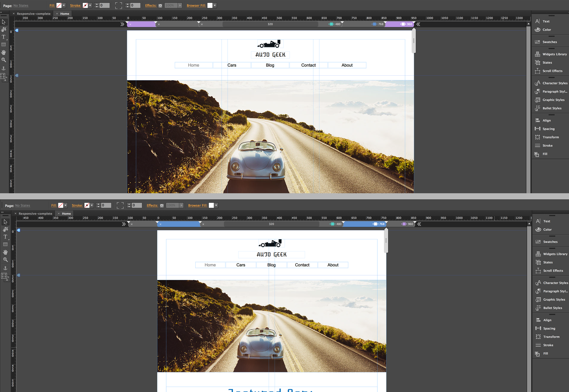Click the Effects link in bottom window
Image resolution: width=569 pixels, height=392 pixels.
click(x=152, y=205)
